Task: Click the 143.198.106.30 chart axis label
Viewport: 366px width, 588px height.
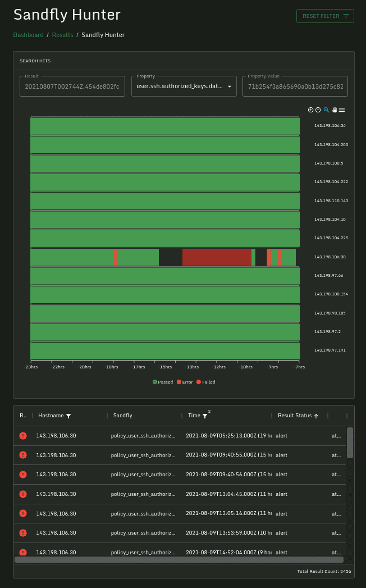Action: coord(330,257)
